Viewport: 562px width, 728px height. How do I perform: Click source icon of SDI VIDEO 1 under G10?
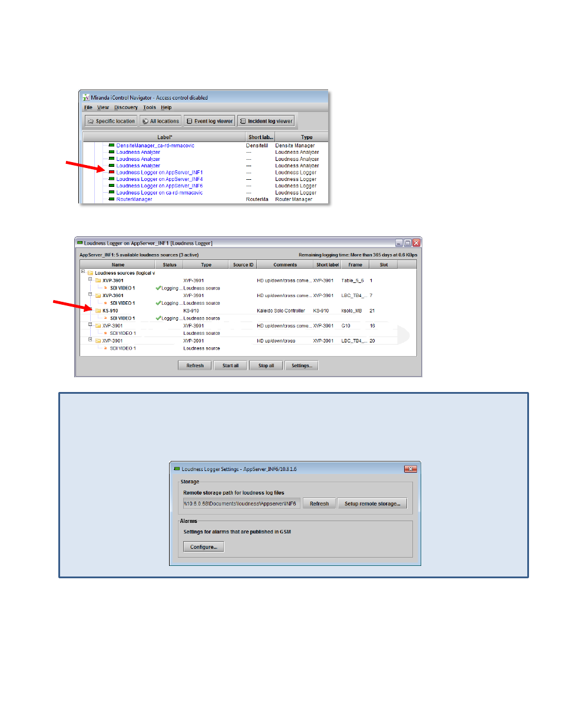(105, 333)
